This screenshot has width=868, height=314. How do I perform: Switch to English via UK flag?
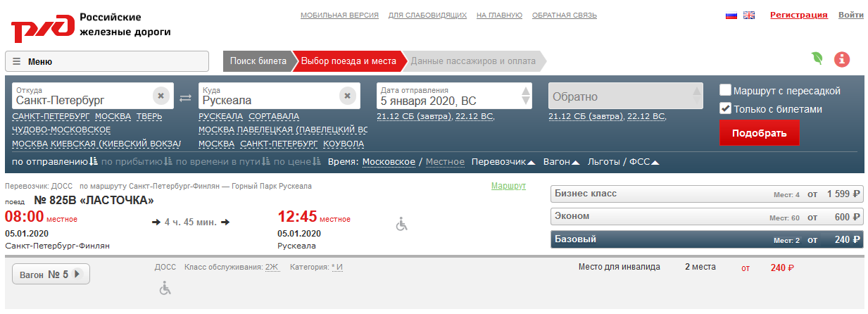(x=748, y=15)
